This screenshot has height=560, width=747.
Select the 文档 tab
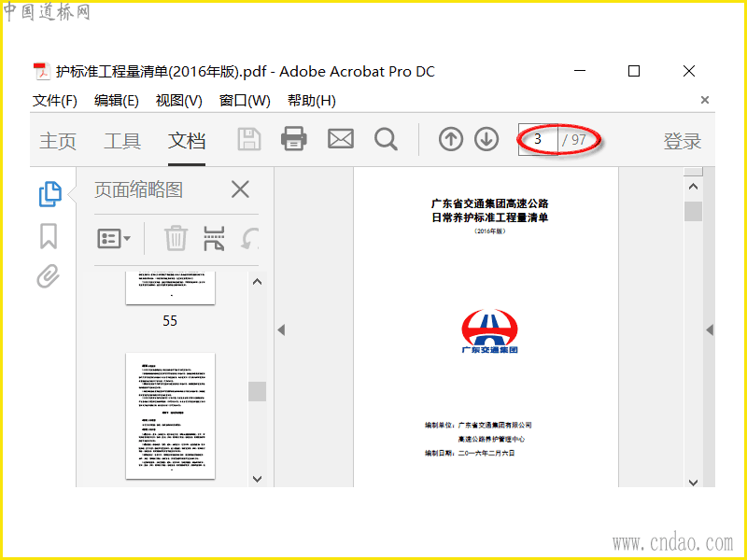[x=187, y=141]
